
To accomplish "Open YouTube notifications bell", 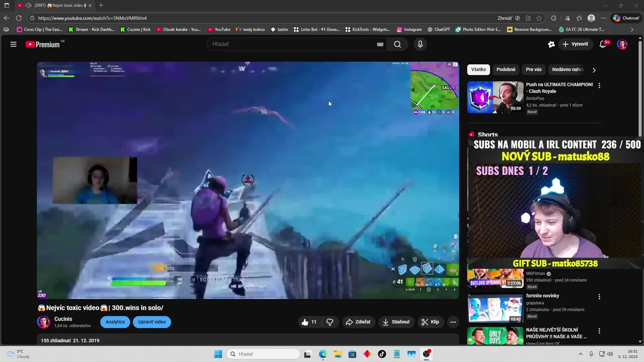I will coord(603,44).
